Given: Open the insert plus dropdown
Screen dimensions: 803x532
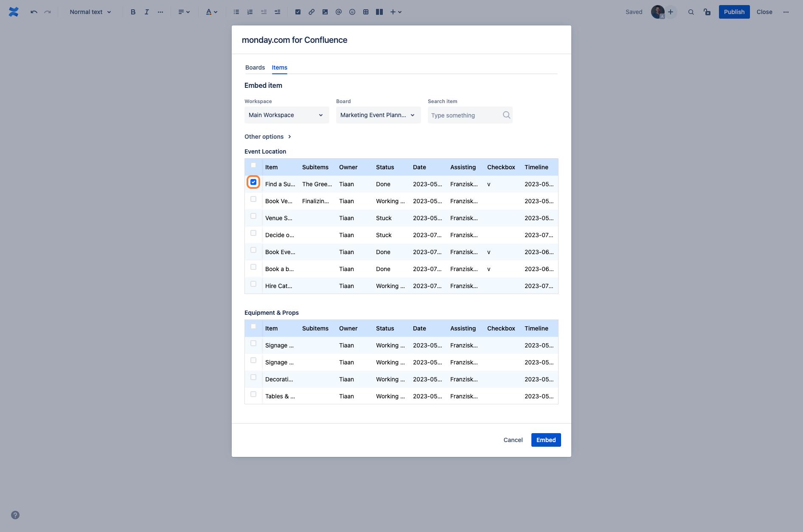Looking at the screenshot, I should point(396,12).
